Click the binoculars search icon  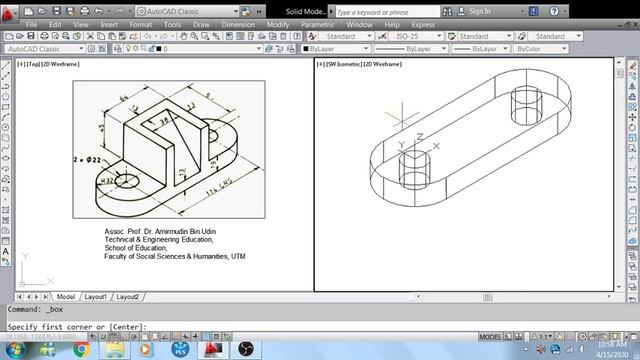(x=447, y=11)
